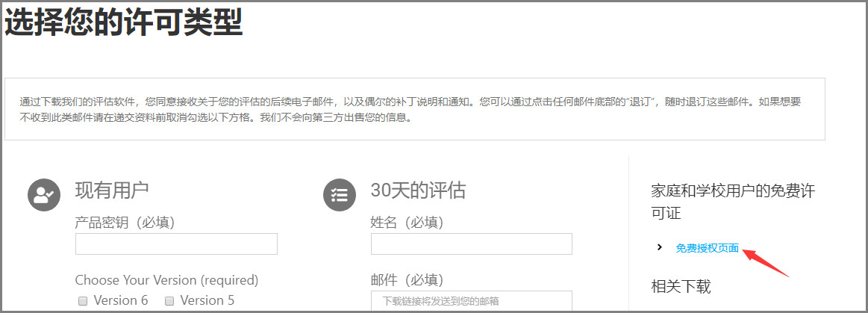Screen dimensions: 868x313
Task: Click the 30-day evaluation checklist icon
Action: click(x=339, y=195)
